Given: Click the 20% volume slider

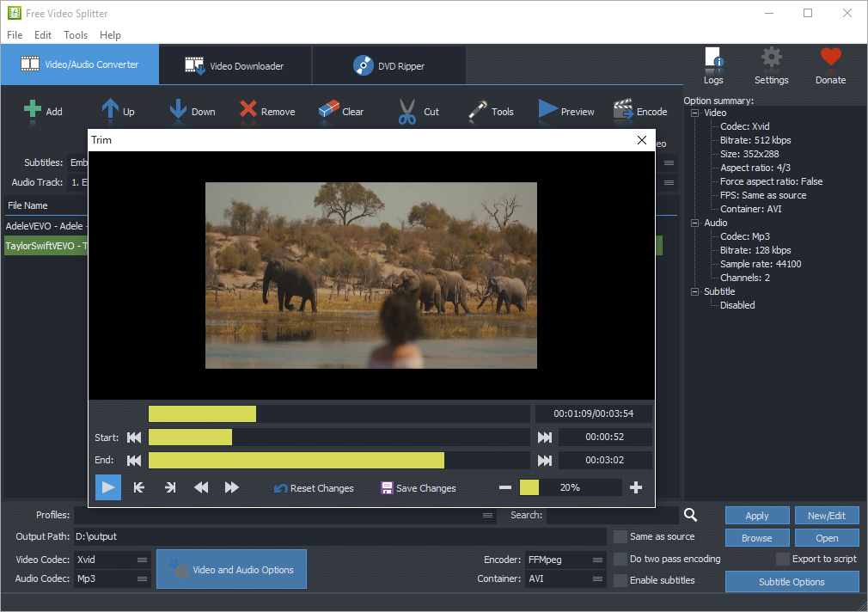Looking at the screenshot, I should pos(570,487).
